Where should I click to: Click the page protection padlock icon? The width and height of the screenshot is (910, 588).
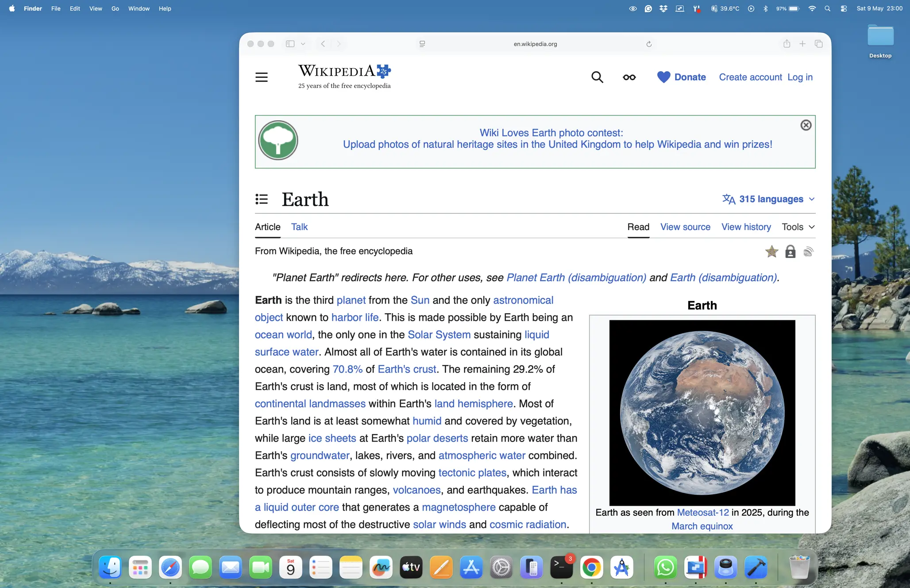790,252
